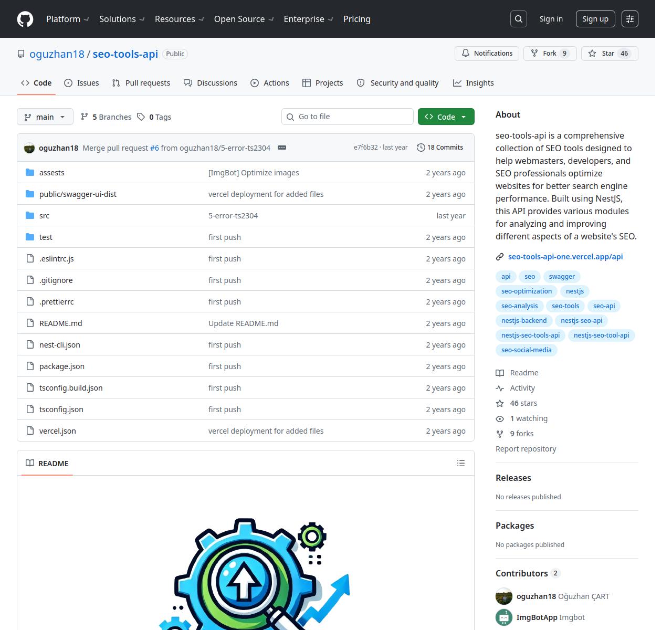Click the tsconfig.json file icon

[30, 409]
